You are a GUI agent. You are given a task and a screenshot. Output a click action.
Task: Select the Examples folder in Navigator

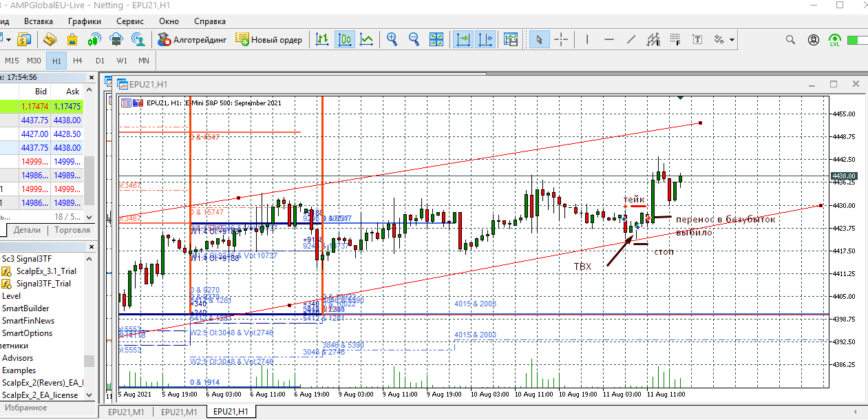tap(19, 370)
